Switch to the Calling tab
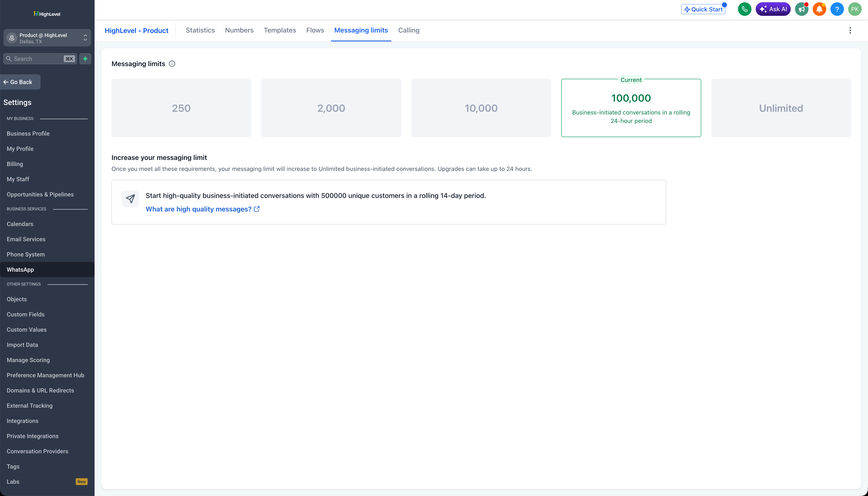Screen dimensions: 868x496 409,30
